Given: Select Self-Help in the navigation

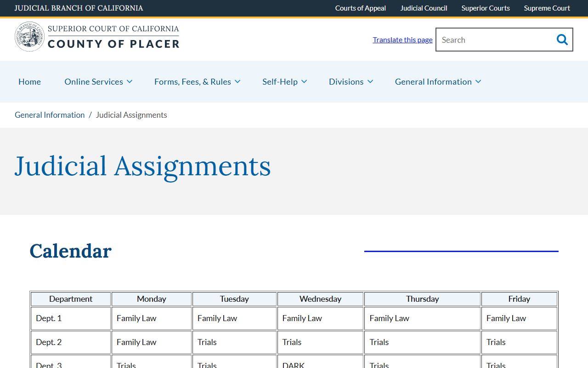Looking at the screenshot, I should point(280,81).
